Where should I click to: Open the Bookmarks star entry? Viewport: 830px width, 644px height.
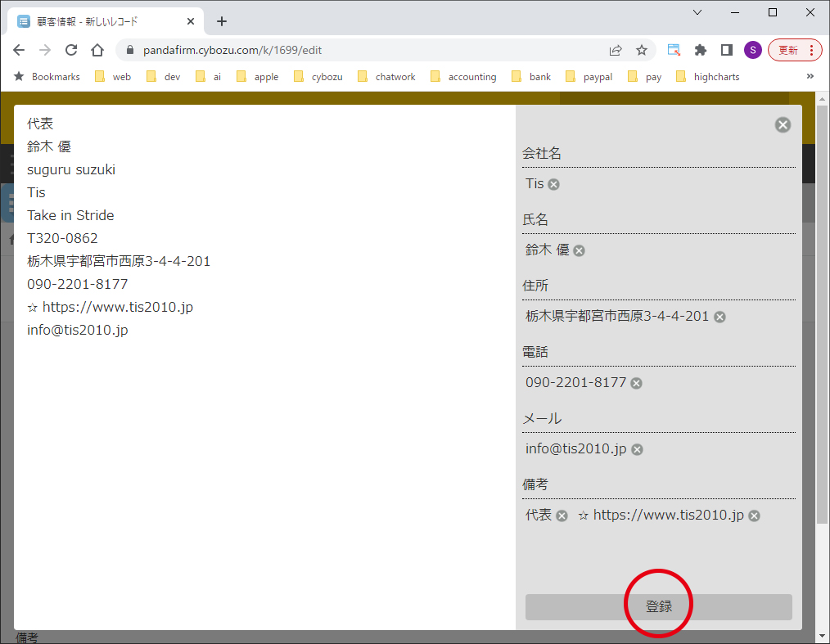pyautogui.click(x=47, y=77)
